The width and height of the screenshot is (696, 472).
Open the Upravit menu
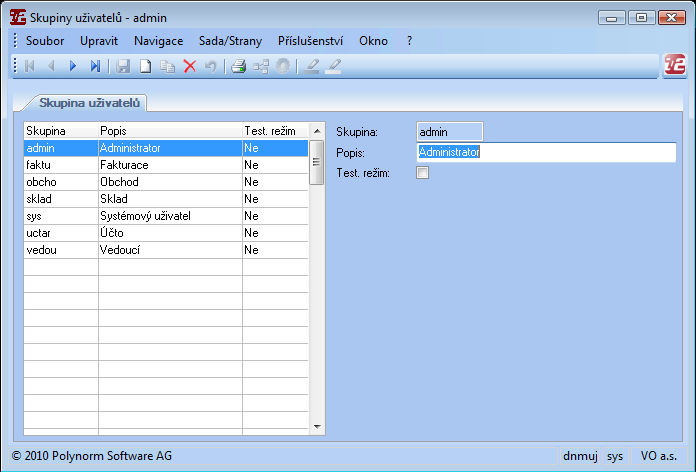pos(99,41)
